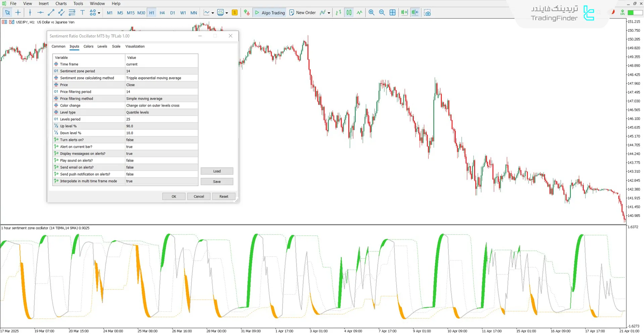The width and height of the screenshot is (644, 334).
Task: Select the text label tool
Action: coord(83,13)
